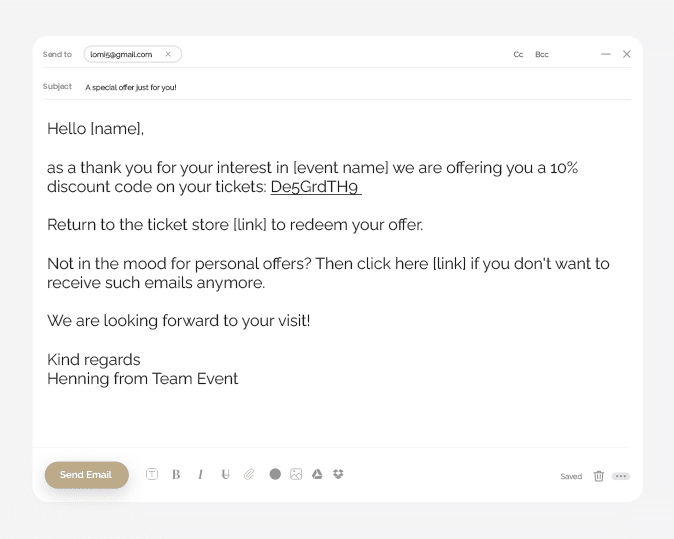674x539 pixels.
Task: Delete the draft with the trash icon
Action: pos(599,476)
